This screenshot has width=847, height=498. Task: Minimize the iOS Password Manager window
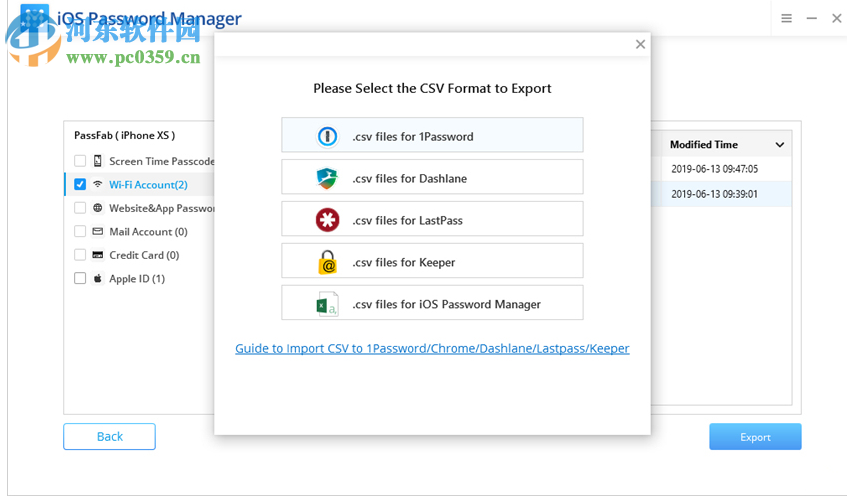coord(812,18)
